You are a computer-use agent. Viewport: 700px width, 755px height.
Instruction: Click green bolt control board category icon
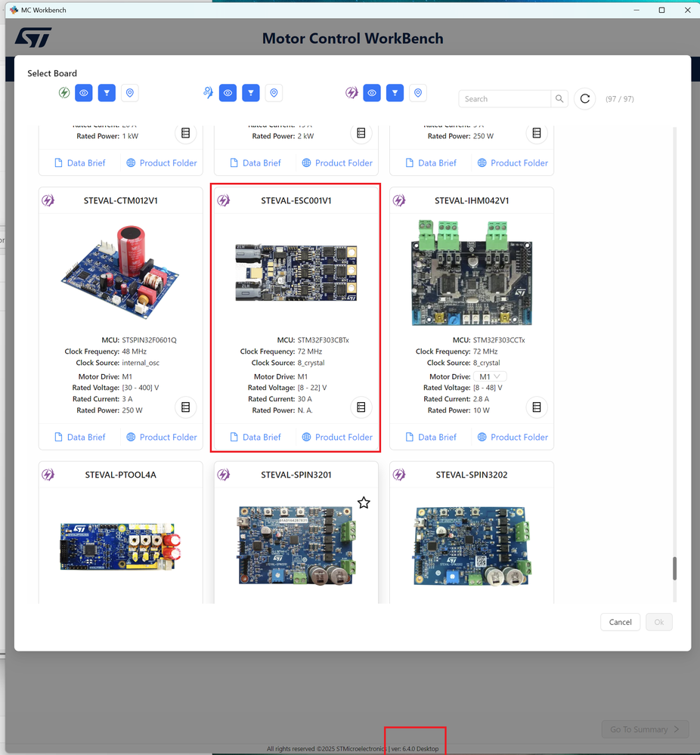(x=64, y=92)
